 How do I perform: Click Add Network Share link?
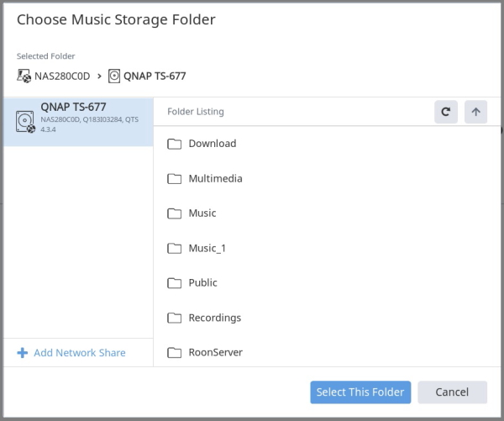(80, 353)
